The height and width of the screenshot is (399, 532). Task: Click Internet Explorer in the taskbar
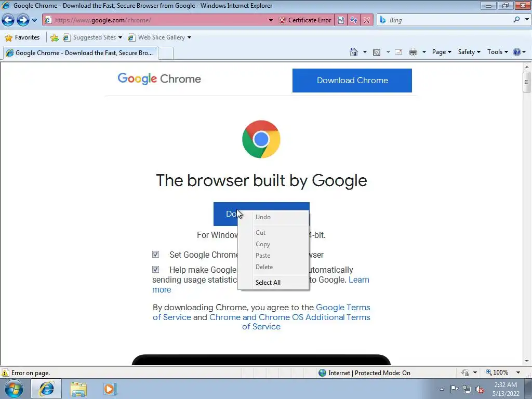click(x=46, y=389)
